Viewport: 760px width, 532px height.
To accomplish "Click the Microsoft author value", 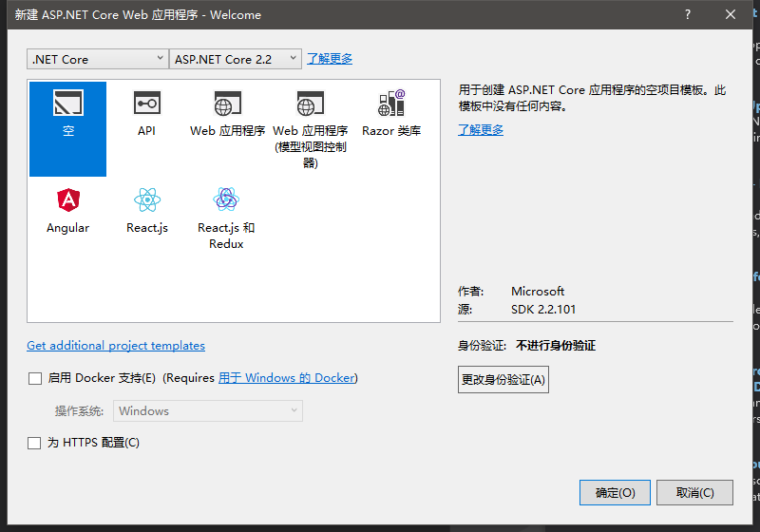I will [x=538, y=292].
